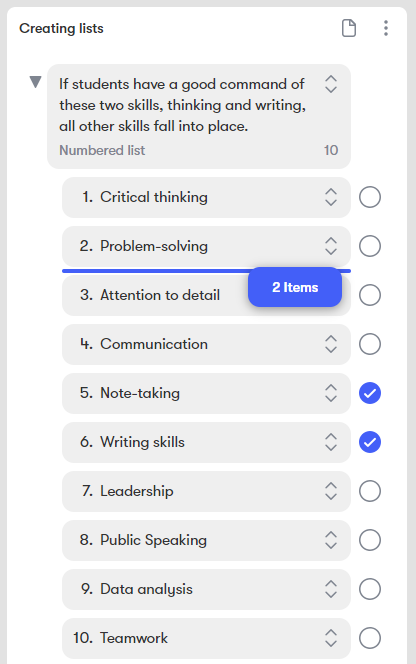Click reorder arrows on Data analysis
416x664 pixels.
pyautogui.click(x=331, y=589)
